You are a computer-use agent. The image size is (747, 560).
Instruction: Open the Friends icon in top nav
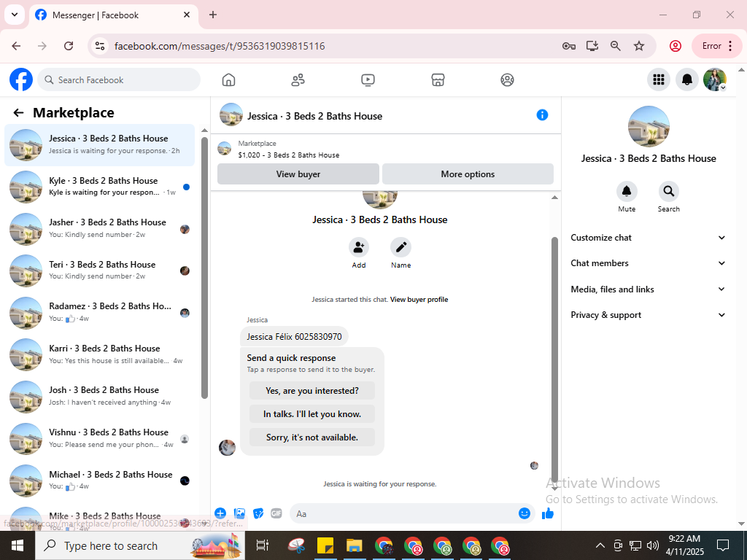coord(298,80)
